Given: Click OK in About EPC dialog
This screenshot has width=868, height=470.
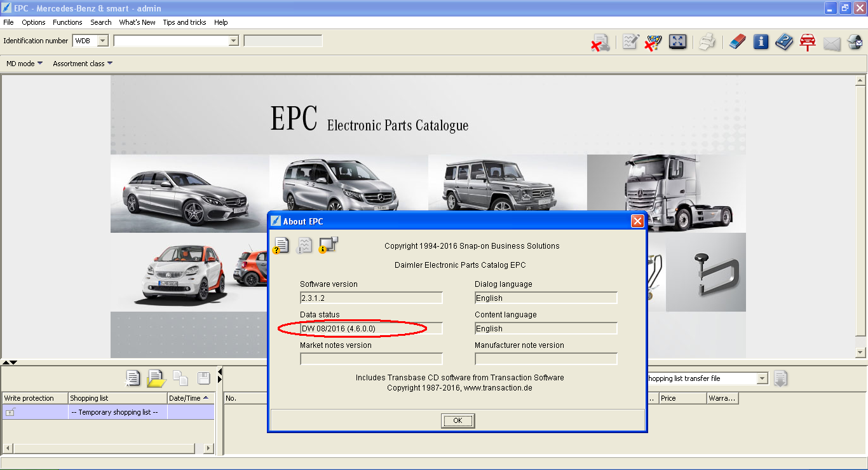Looking at the screenshot, I should pos(458,421).
